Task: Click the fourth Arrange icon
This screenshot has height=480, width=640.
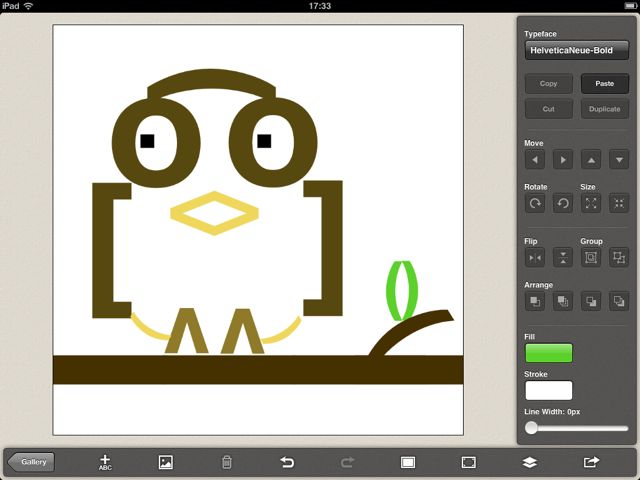Action: 619,301
